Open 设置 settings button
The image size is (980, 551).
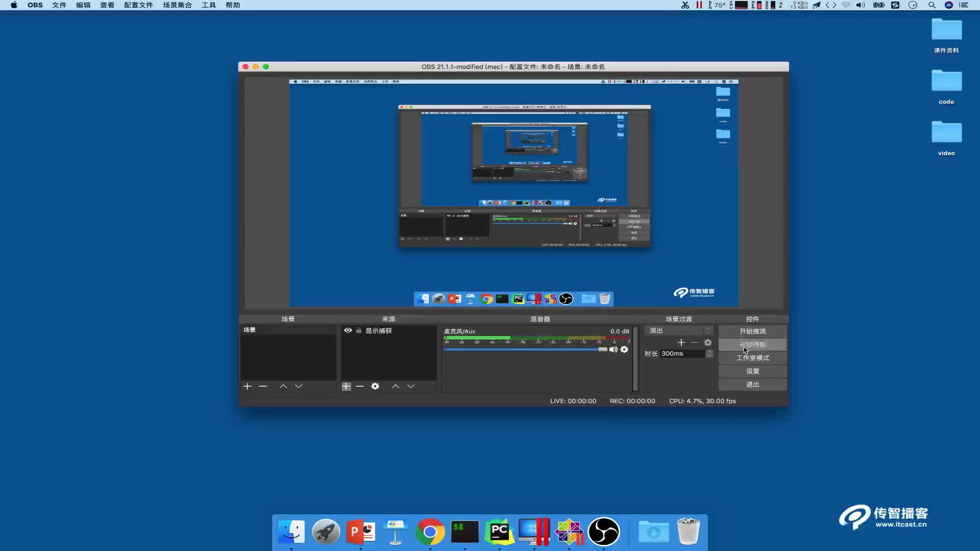[752, 371]
